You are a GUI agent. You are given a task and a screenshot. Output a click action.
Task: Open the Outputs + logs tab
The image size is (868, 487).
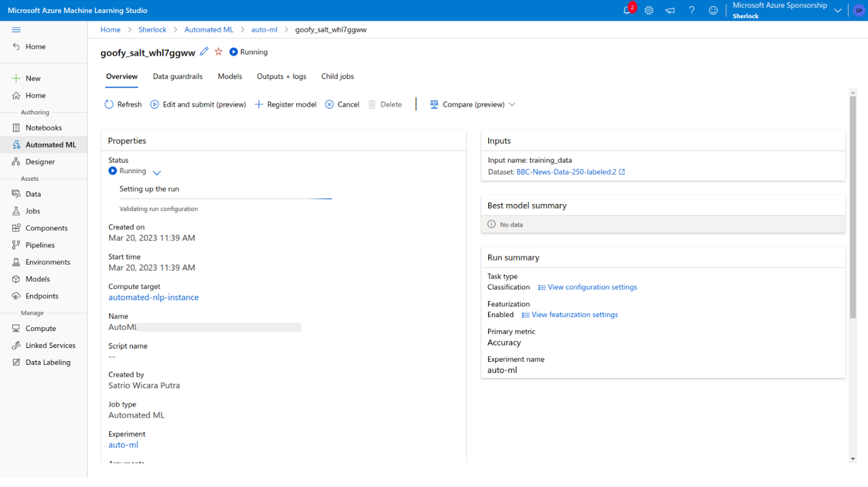(x=282, y=77)
